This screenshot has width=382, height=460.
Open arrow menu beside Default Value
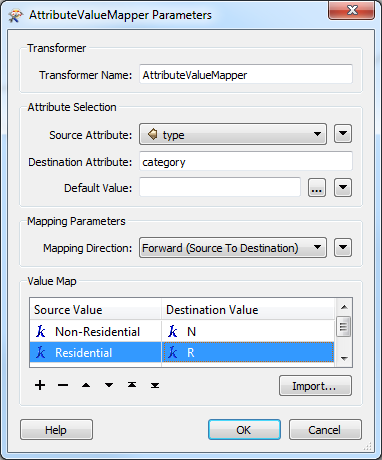click(343, 188)
